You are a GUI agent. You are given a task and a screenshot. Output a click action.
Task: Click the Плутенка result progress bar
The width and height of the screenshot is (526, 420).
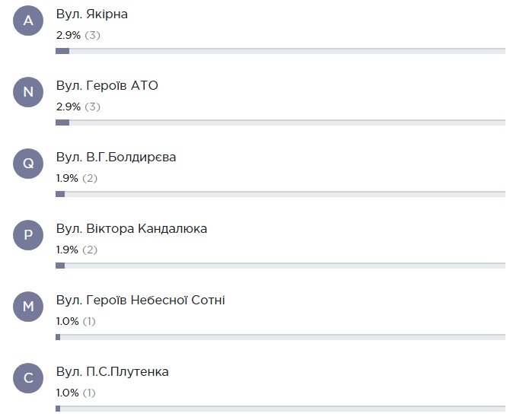(280, 409)
